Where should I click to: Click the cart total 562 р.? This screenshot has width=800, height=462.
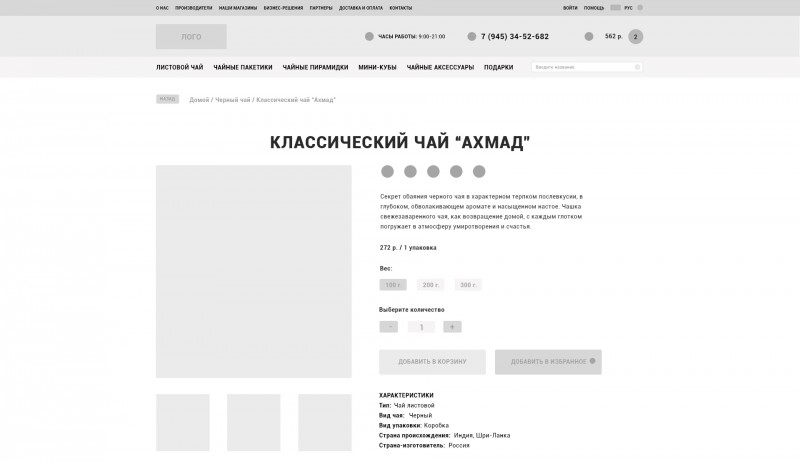point(614,36)
